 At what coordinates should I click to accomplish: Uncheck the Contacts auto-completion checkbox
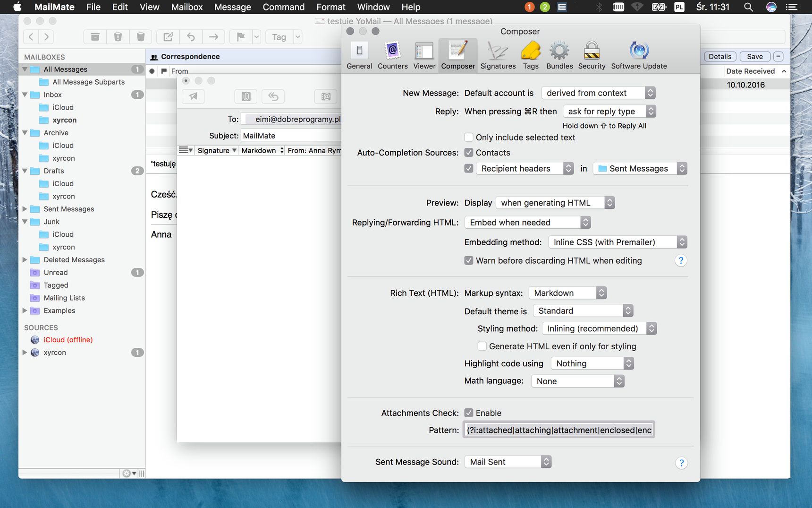(469, 153)
